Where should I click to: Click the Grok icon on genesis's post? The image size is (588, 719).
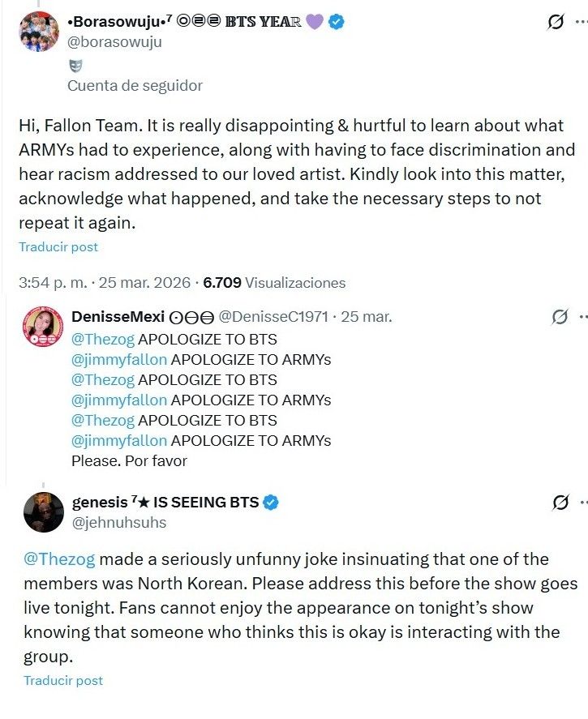point(560,503)
